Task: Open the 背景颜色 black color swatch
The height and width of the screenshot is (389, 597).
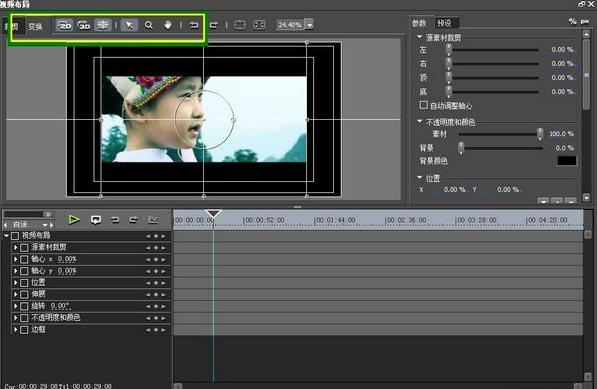Action: point(567,161)
